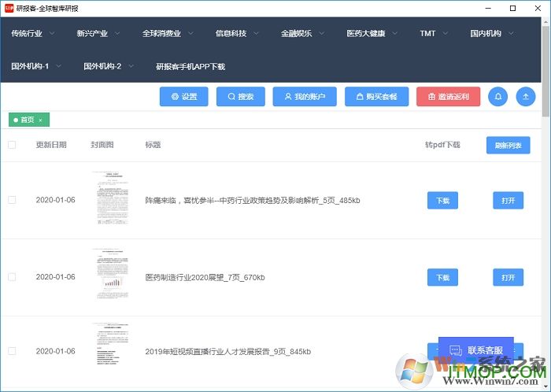Open the 全球消费业 dropdown
The height and width of the screenshot is (392, 551).
[168, 33]
